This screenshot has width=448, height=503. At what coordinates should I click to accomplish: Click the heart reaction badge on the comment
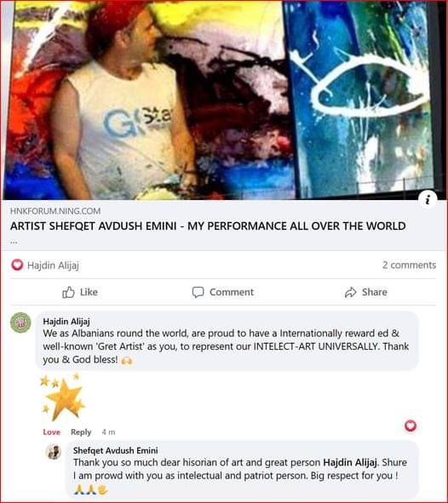coord(411,426)
